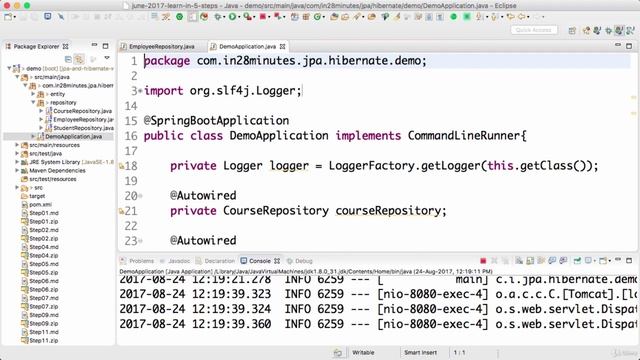This screenshot has height=360, width=640.
Task: Toggle Show Console on standard out change
Action: (552, 260)
